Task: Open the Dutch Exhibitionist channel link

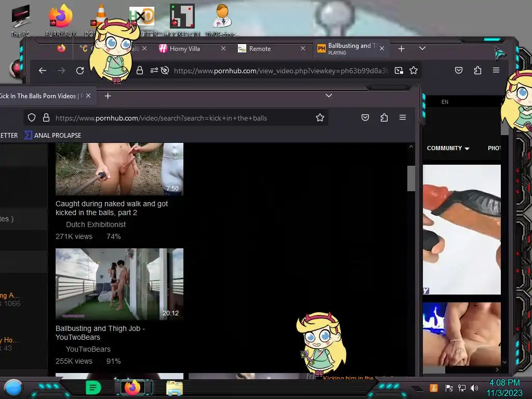Action: (x=96, y=224)
